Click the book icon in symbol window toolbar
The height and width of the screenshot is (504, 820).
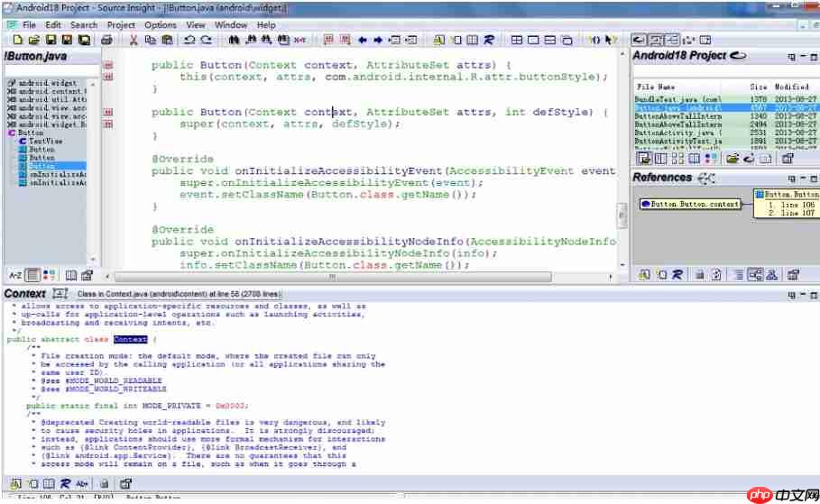tap(70, 275)
